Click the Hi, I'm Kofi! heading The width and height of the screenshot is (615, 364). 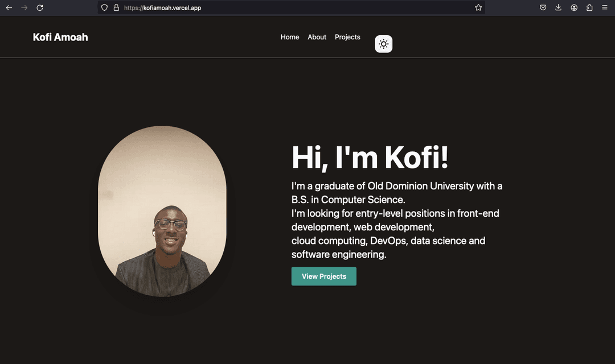click(370, 158)
